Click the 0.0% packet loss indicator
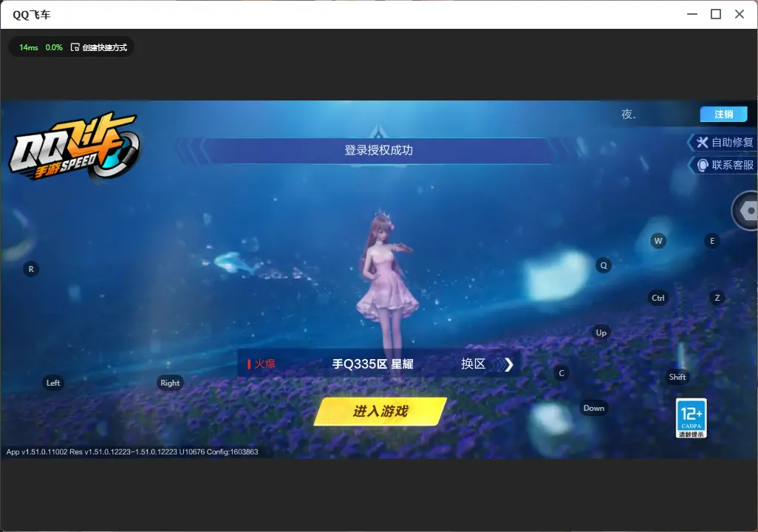758x532 pixels. click(x=54, y=47)
